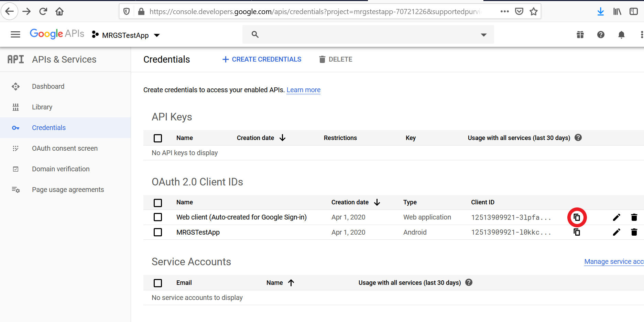Check the select-all checkbox in API Keys table

[x=158, y=138]
